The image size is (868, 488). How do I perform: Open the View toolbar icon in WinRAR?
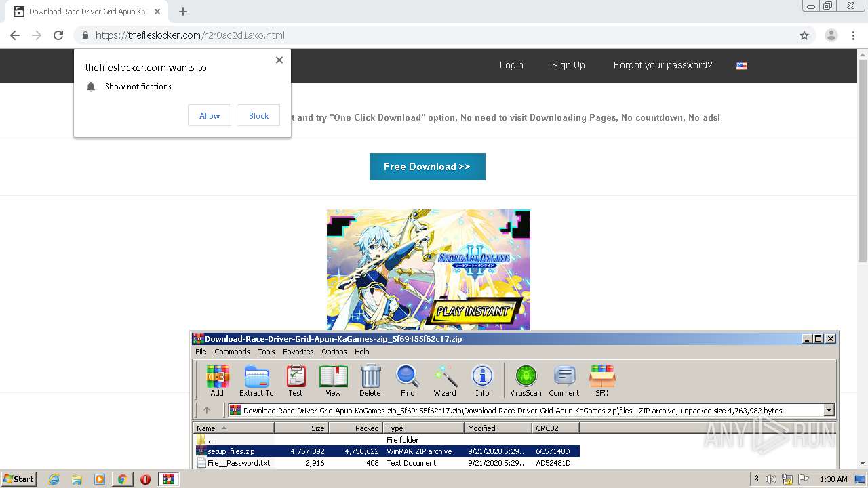(333, 380)
